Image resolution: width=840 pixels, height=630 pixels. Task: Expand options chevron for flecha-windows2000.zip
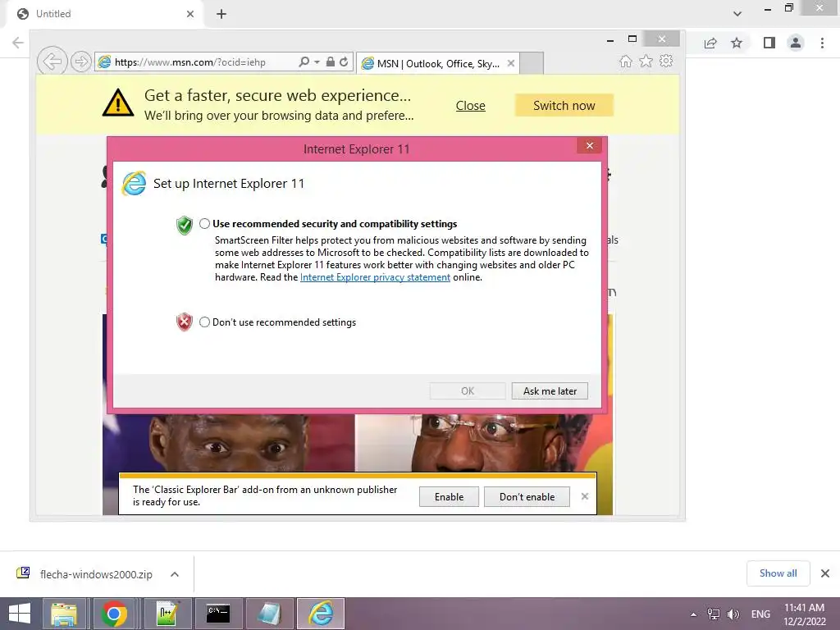click(x=175, y=574)
